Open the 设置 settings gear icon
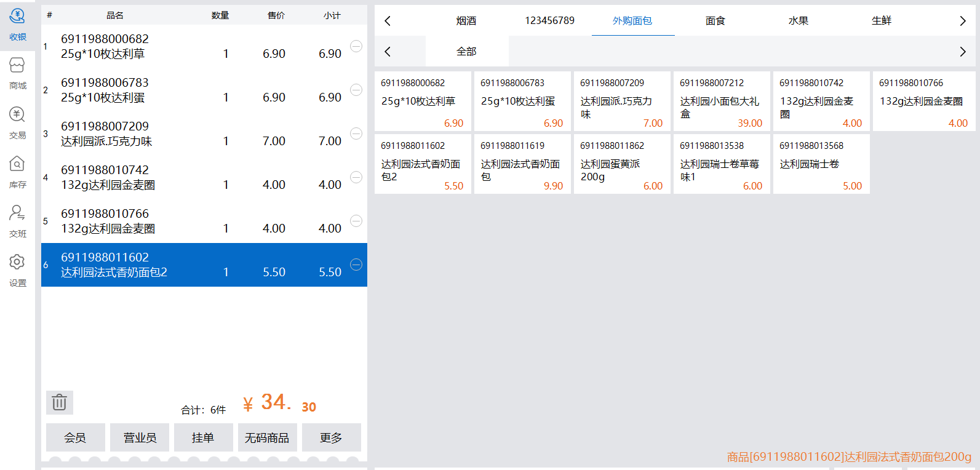The width and height of the screenshot is (980, 470). 17,271
